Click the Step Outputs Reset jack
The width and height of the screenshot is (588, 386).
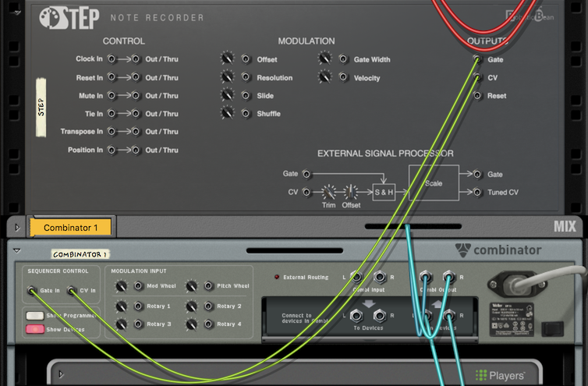pos(477,96)
